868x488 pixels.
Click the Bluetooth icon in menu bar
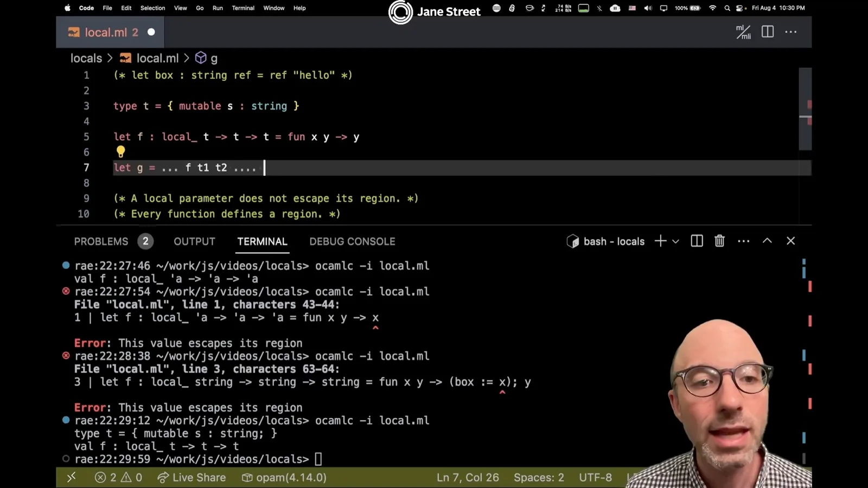(599, 8)
